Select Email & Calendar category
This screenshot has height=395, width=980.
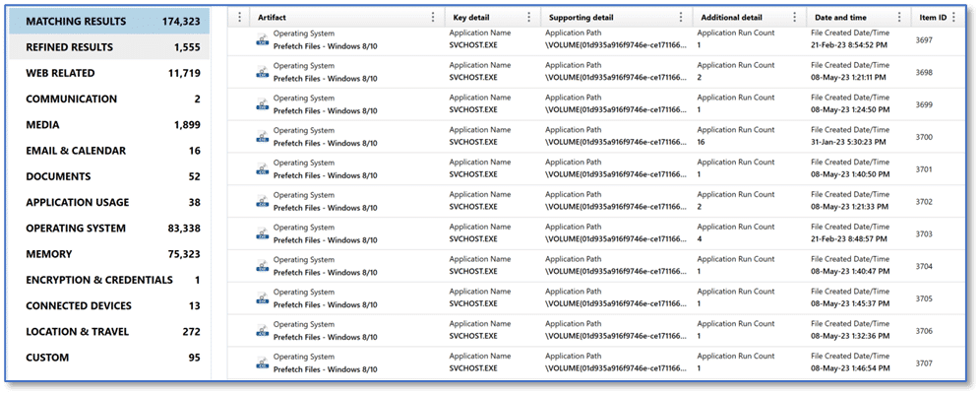click(x=109, y=151)
